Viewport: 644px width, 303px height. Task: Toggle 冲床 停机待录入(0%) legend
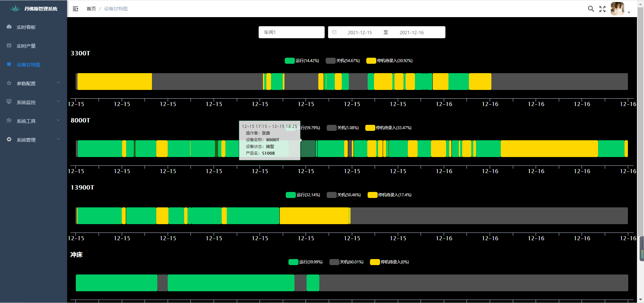tap(389, 262)
